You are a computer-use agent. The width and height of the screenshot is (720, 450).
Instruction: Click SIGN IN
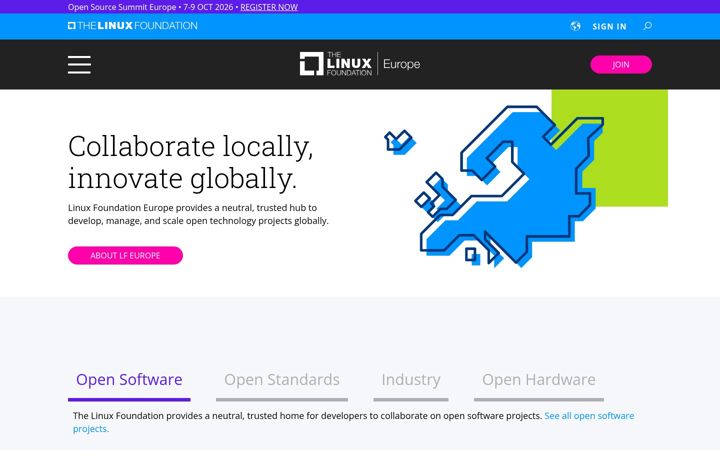[609, 26]
